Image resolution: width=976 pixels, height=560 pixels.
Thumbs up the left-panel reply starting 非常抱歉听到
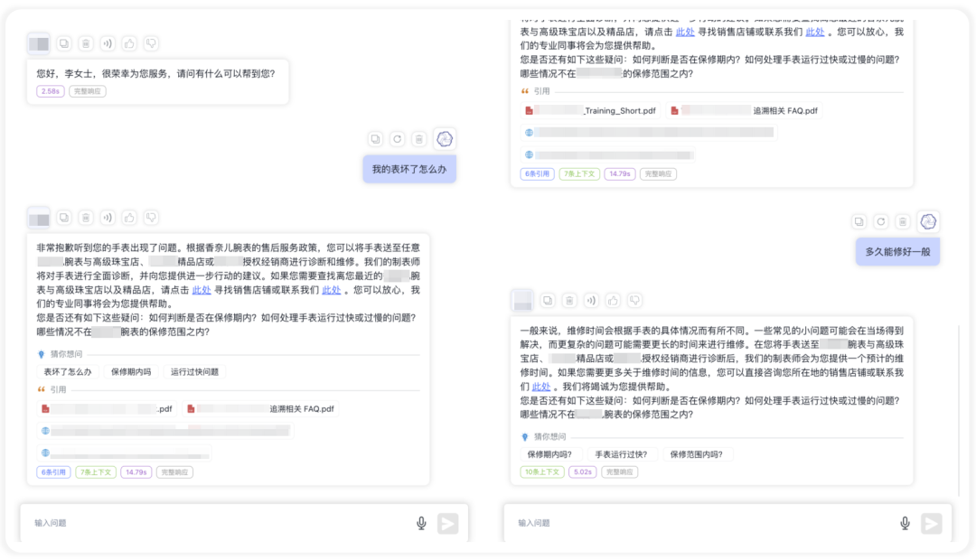[129, 218]
